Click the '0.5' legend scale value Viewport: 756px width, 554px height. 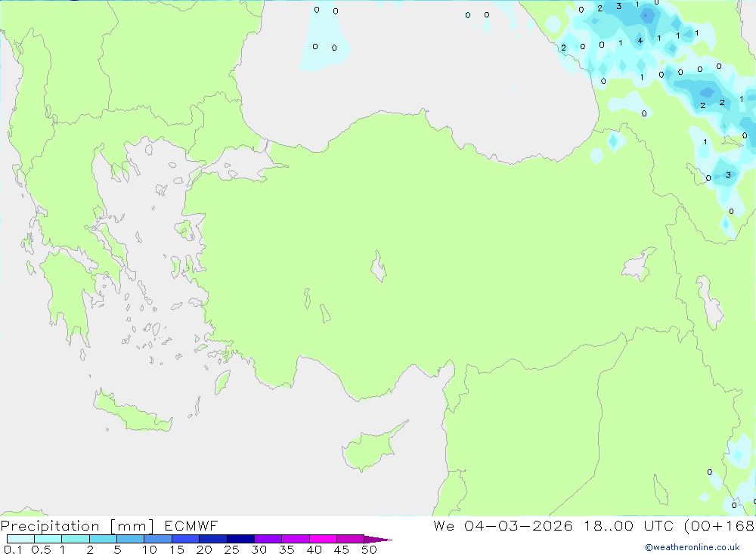click(x=41, y=549)
